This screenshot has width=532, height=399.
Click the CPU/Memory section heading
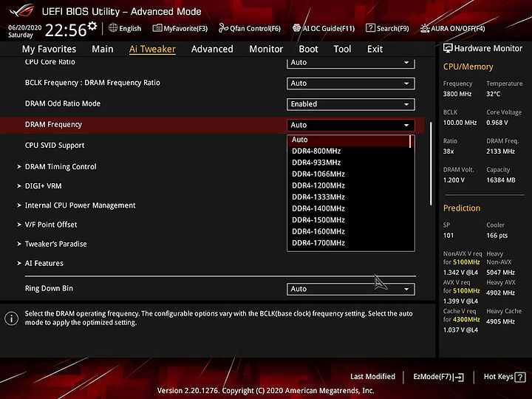click(468, 66)
